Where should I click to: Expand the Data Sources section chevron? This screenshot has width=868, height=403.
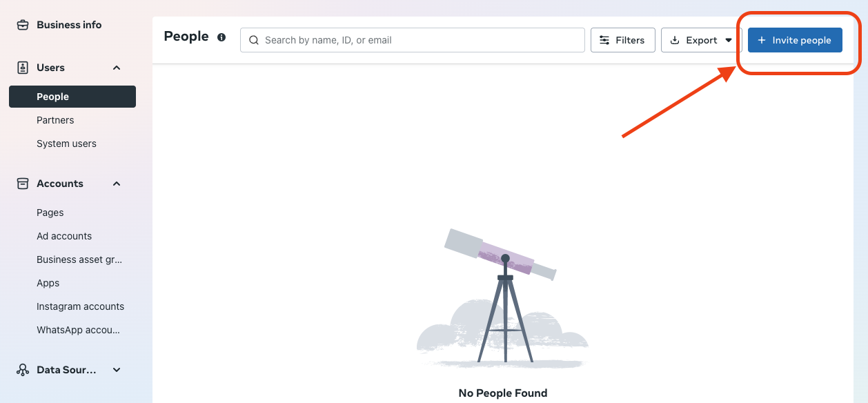click(117, 370)
